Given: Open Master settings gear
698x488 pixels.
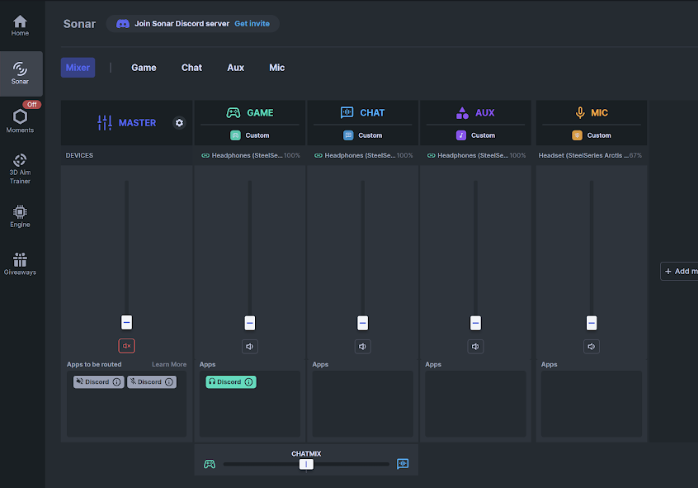Looking at the screenshot, I should click(179, 122).
